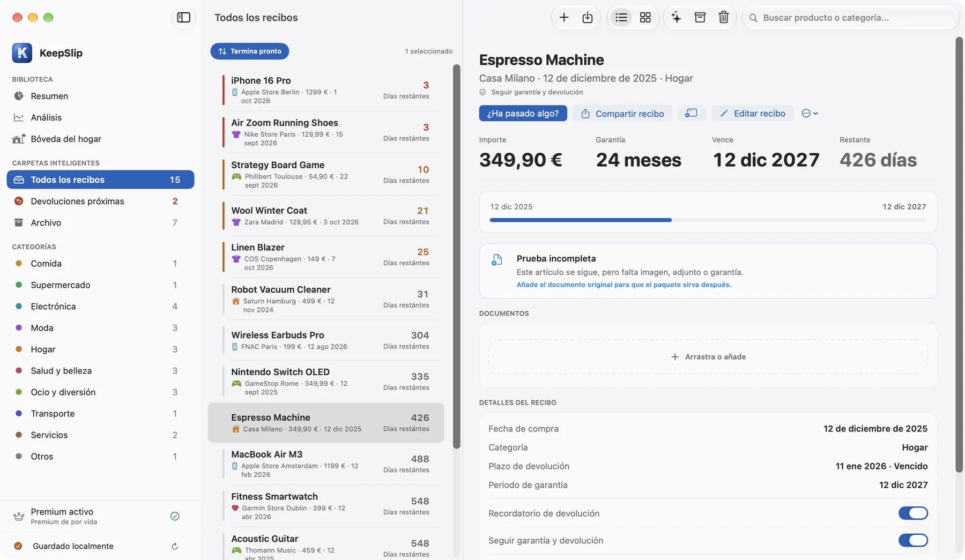Screen dimensions: 965x560
Task: Open the iPhone 16 Pro receipt
Action: pos(326,89)
